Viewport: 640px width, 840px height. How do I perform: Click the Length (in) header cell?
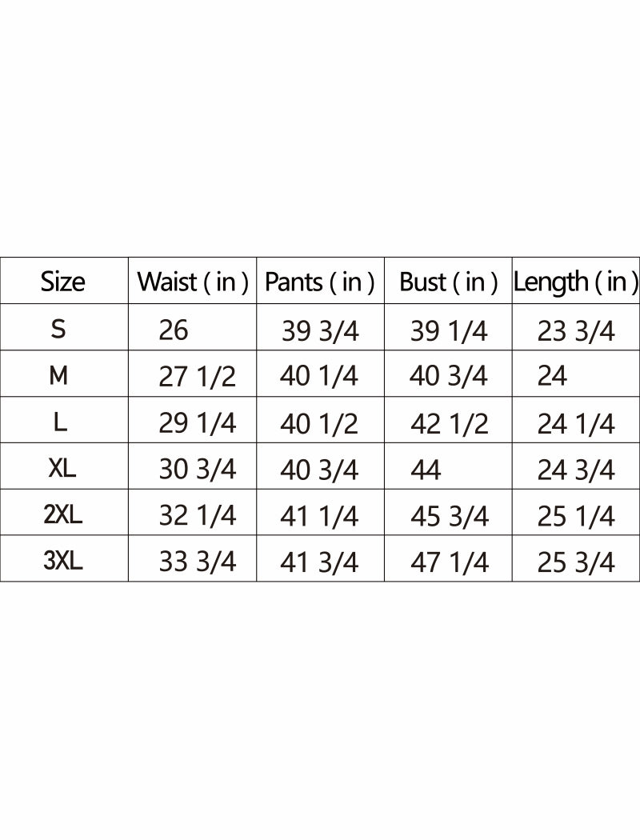pos(576,282)
